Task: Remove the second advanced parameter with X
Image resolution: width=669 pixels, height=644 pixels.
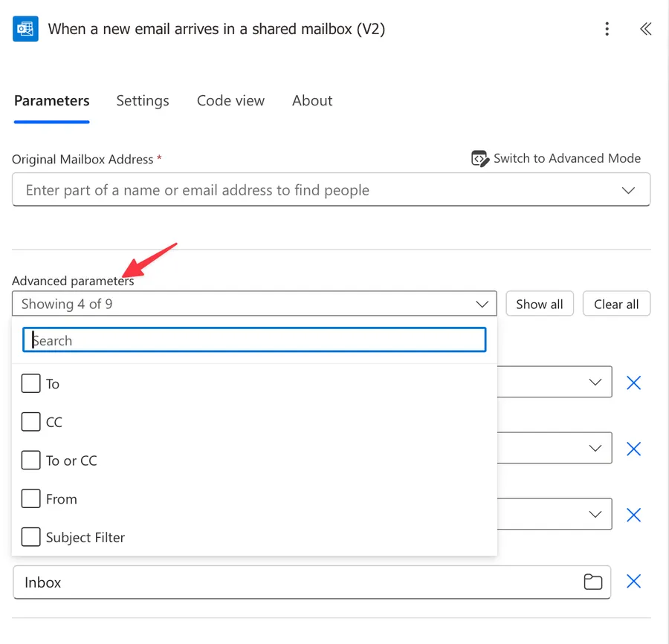Action: (x=633, y=449)
